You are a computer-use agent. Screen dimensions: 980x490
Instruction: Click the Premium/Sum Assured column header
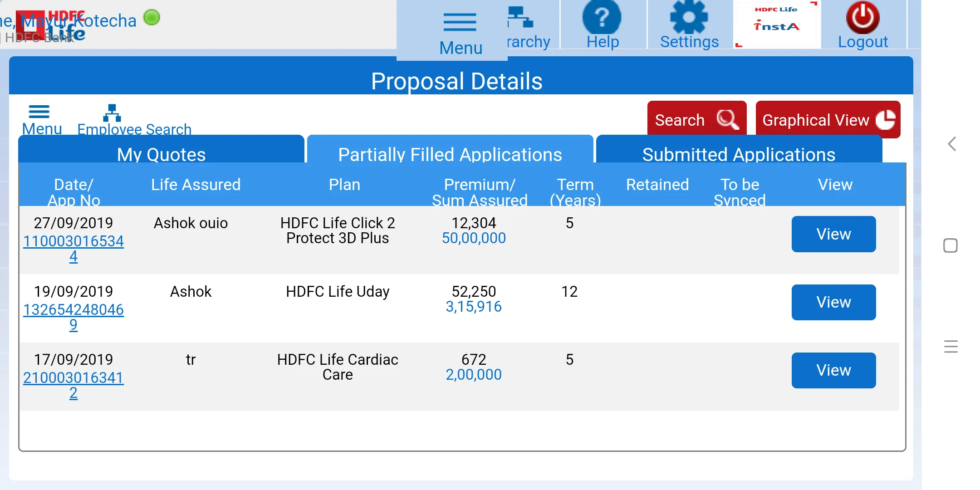click(x=480, y=192)
